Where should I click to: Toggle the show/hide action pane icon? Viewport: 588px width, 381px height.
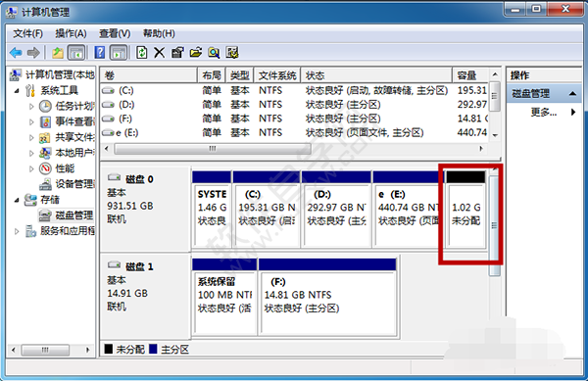pos(119,53)
